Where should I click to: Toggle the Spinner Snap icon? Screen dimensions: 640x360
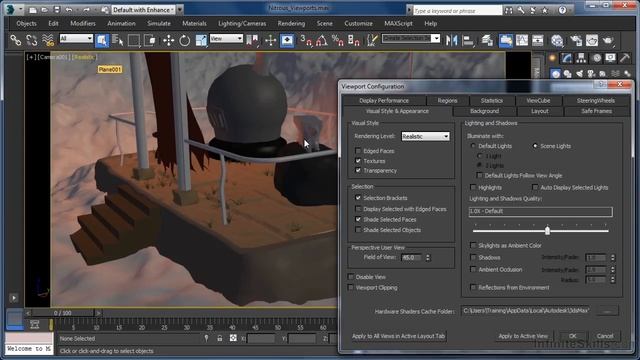[x=353, y=40]
